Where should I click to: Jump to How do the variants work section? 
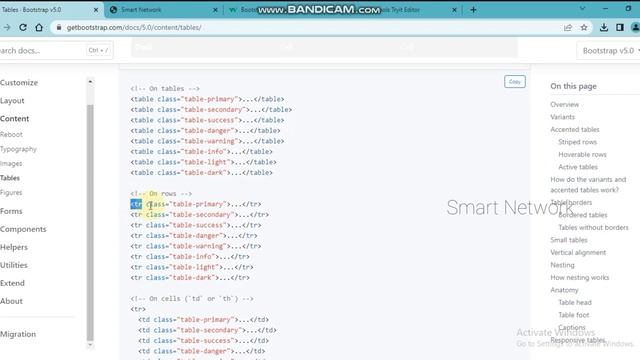tap(588, 184)
